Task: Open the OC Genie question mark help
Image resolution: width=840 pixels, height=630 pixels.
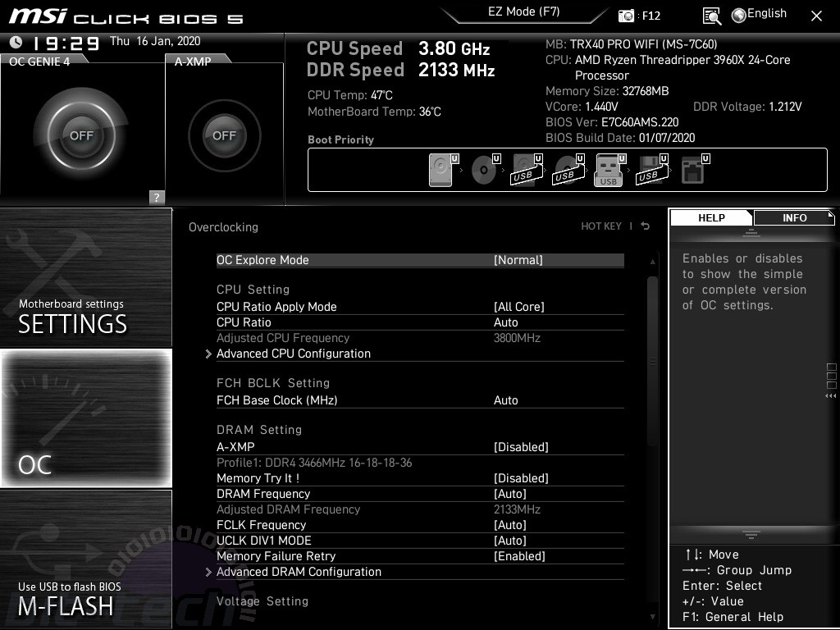Action: point(157,197)
